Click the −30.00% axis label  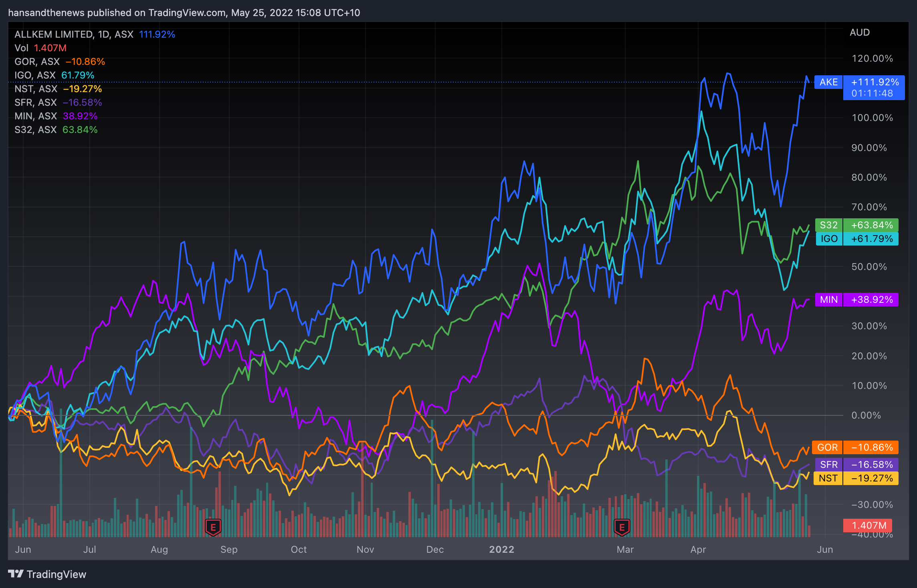click(x=872, y=505)
